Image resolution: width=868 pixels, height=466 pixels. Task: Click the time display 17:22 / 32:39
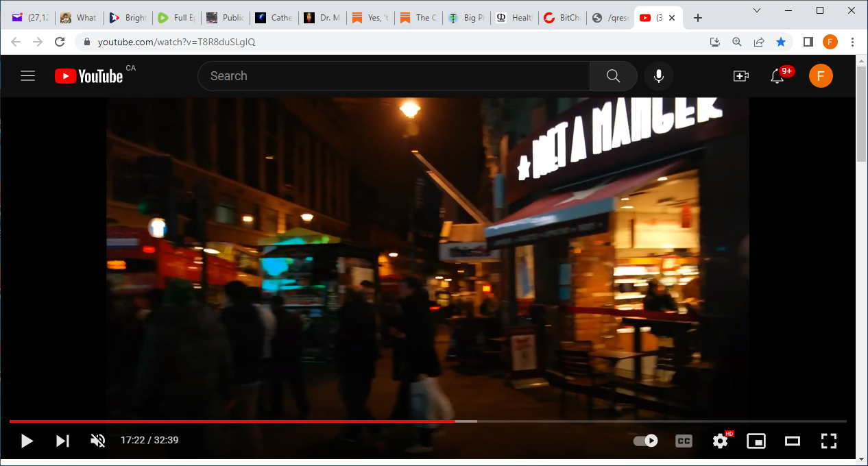coord(149,441)
